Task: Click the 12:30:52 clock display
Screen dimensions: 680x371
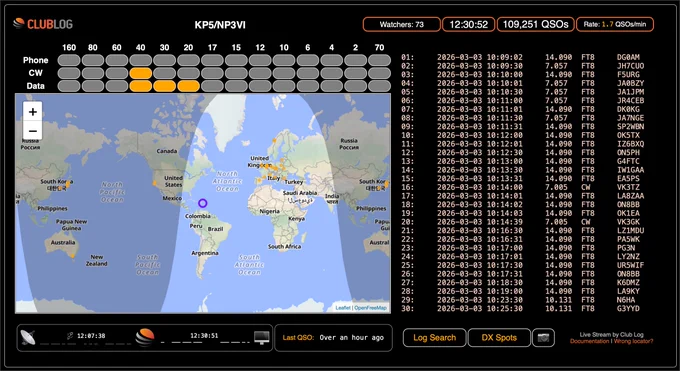Action: (x=469, y=24)
